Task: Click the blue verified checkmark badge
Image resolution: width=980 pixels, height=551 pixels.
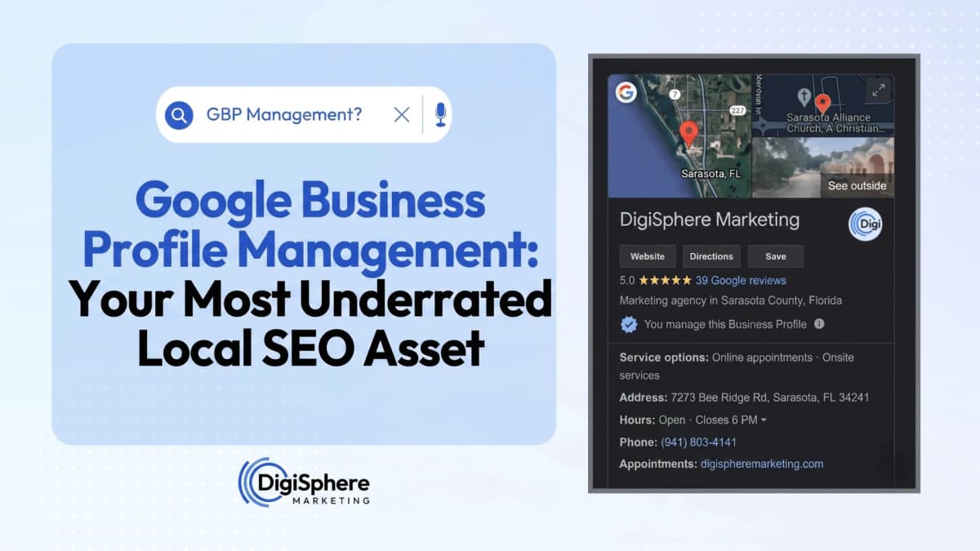Action: click(628, 324)
